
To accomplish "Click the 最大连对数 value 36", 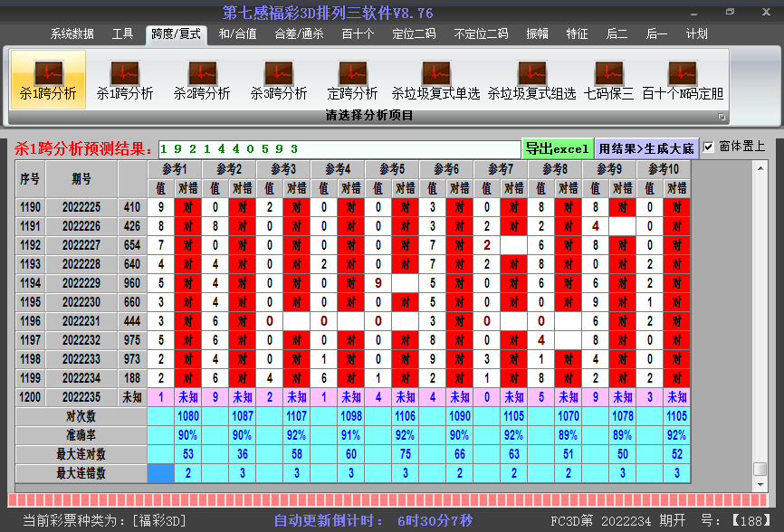I will tap(242, 454).
